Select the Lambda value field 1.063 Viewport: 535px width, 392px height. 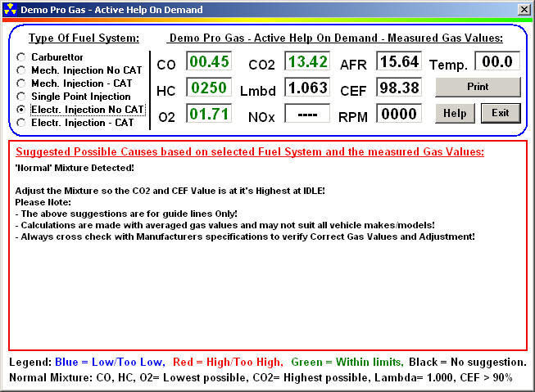307,88
